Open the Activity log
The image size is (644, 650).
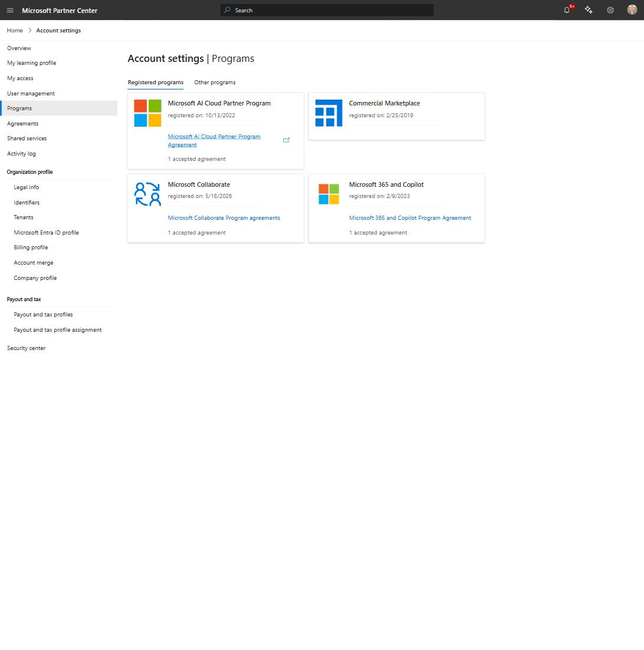(x=22, y=153)
